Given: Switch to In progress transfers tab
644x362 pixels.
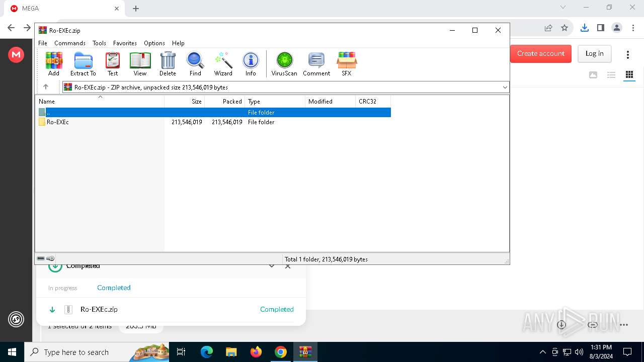Looking at the screenshot, I should coord(62,288).
